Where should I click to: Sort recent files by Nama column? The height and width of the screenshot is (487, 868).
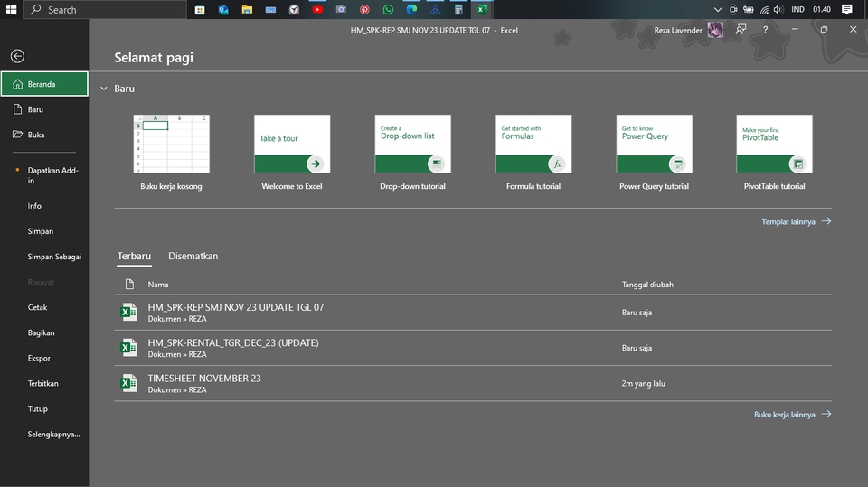point(157,285)
